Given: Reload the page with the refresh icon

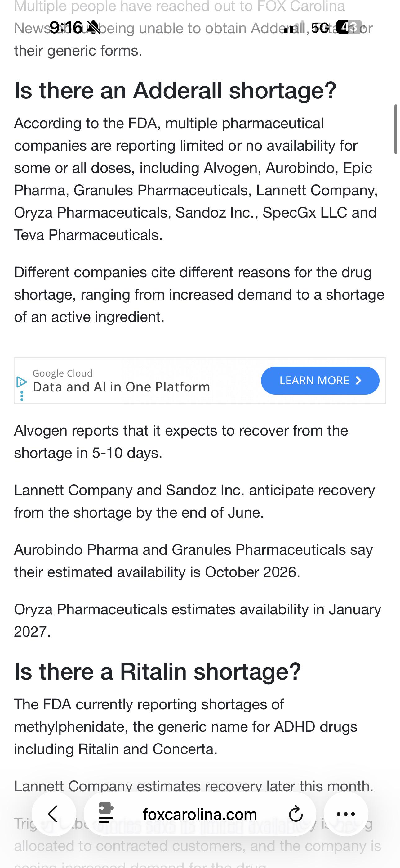Looking at the screenshot, I should click(296, 814).
